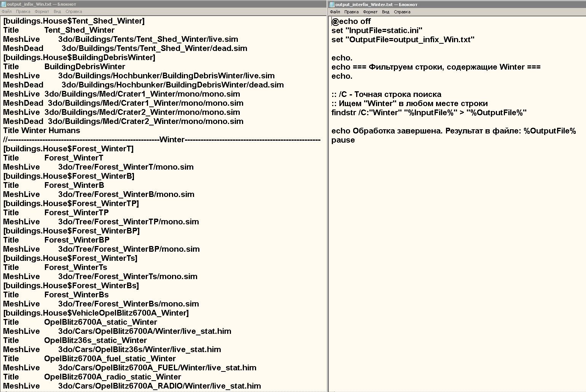Click the line "Title Forest_WinterB"
This screenshot has width=586, height=392.
pyautogui.click(x=54, y=185)
